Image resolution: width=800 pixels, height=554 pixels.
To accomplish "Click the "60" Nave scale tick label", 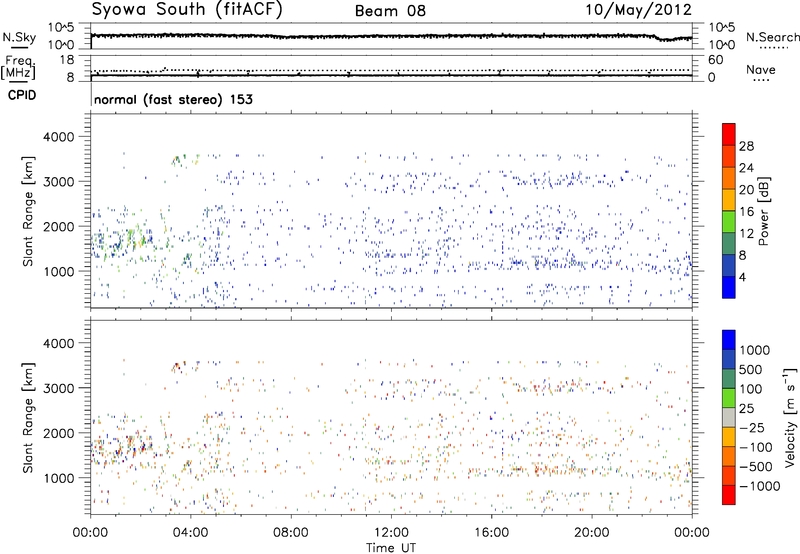I will [x=715, y=60].
